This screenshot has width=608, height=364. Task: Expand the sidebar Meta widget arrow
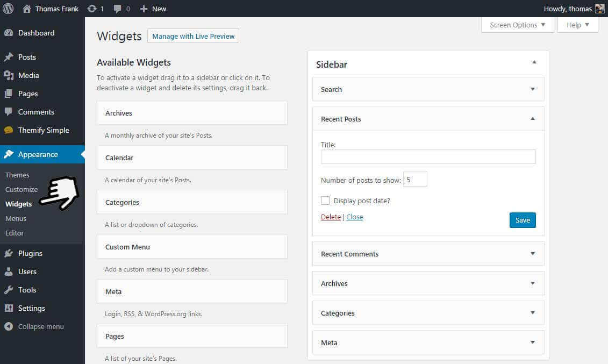(x=532, y=342)
